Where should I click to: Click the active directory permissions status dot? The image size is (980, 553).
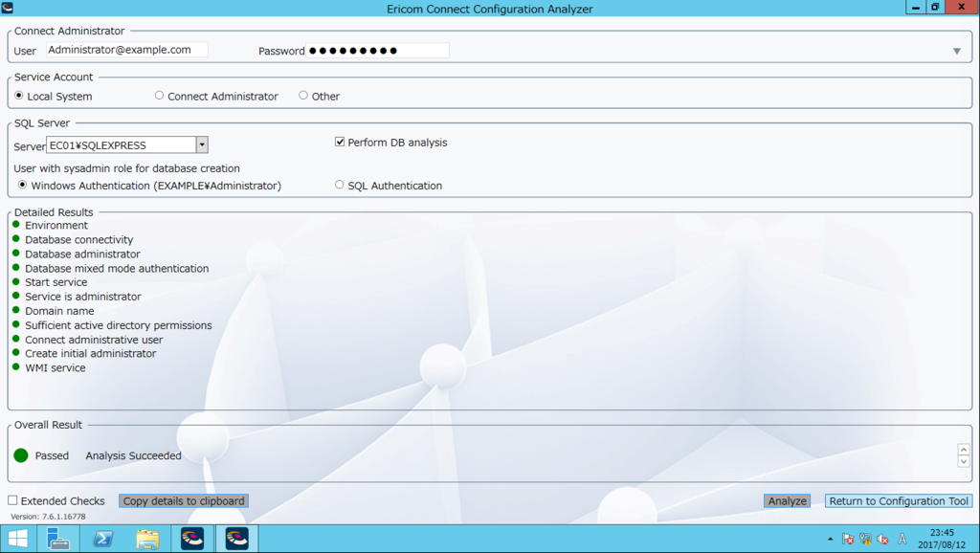pos(16,324)
